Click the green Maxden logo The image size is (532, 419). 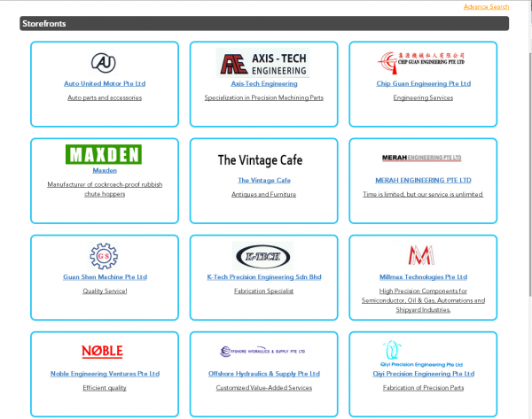point(104,154)
